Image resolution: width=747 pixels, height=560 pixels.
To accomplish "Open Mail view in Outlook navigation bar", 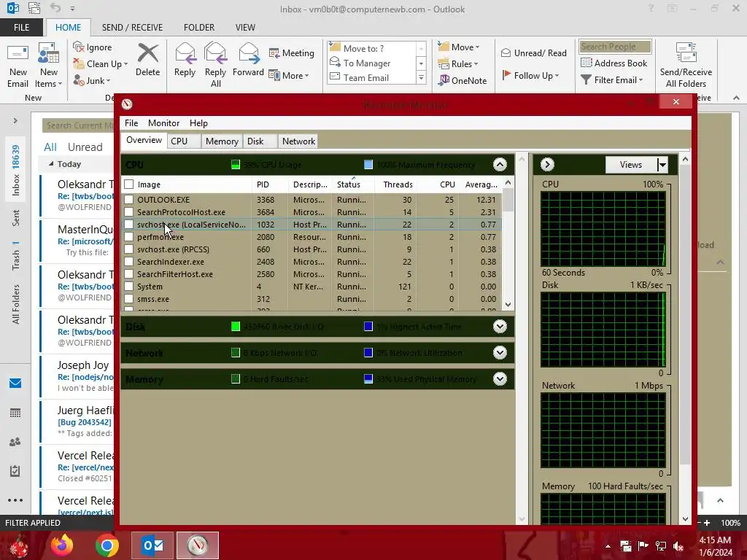I will click(x=15, y=384).
